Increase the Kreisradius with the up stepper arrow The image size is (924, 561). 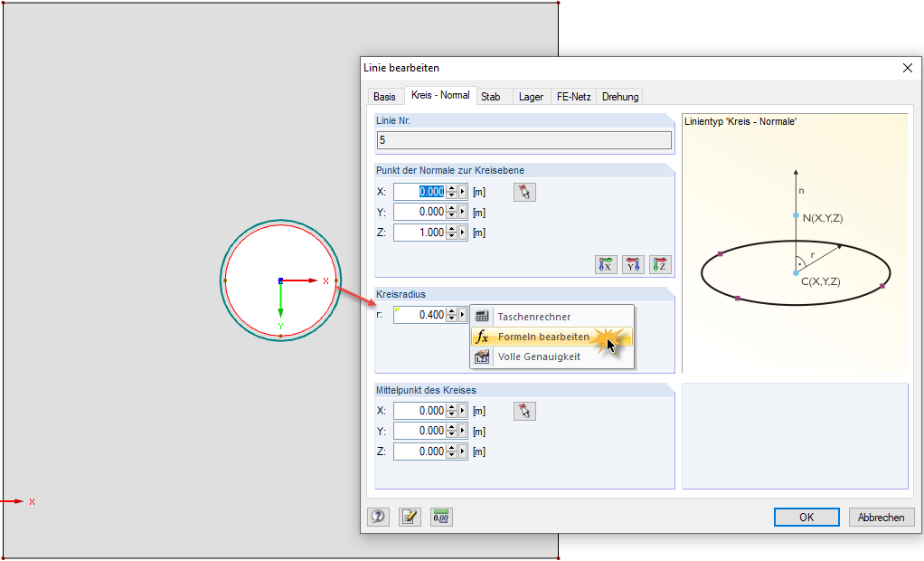coord(451,311)
